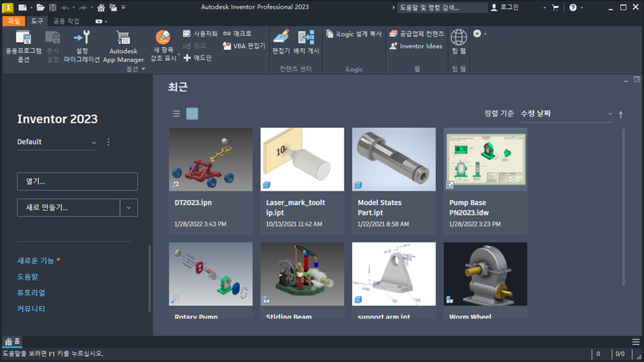Open the 팀 웹 globe icon
Image resolution: width=644 pixels, height=362 pixels.
[x=458, y=37]
